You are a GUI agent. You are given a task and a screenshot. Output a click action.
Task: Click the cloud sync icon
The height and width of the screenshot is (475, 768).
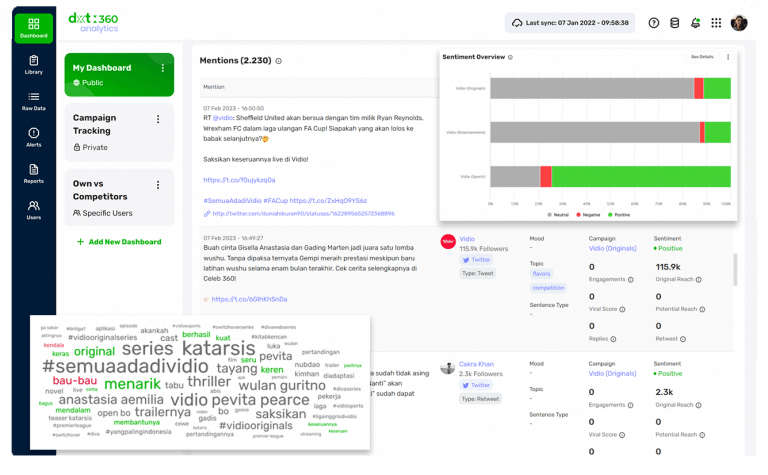(x=517, y=23)
